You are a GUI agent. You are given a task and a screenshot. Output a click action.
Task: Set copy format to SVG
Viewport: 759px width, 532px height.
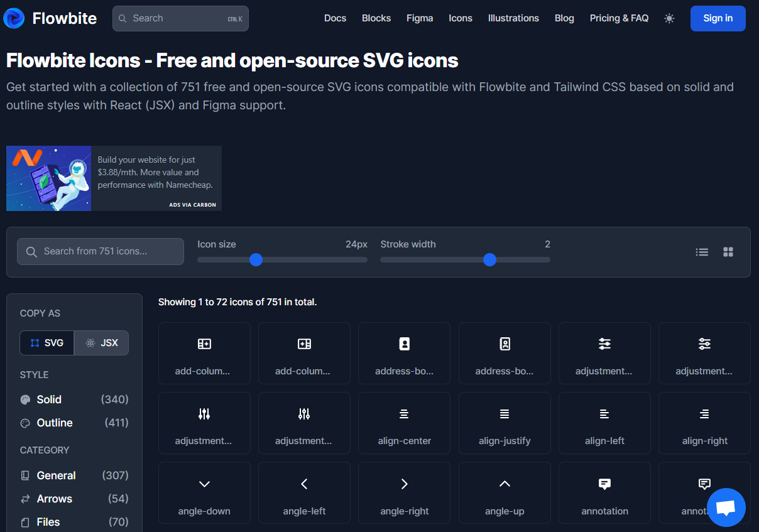coord(47,343)
